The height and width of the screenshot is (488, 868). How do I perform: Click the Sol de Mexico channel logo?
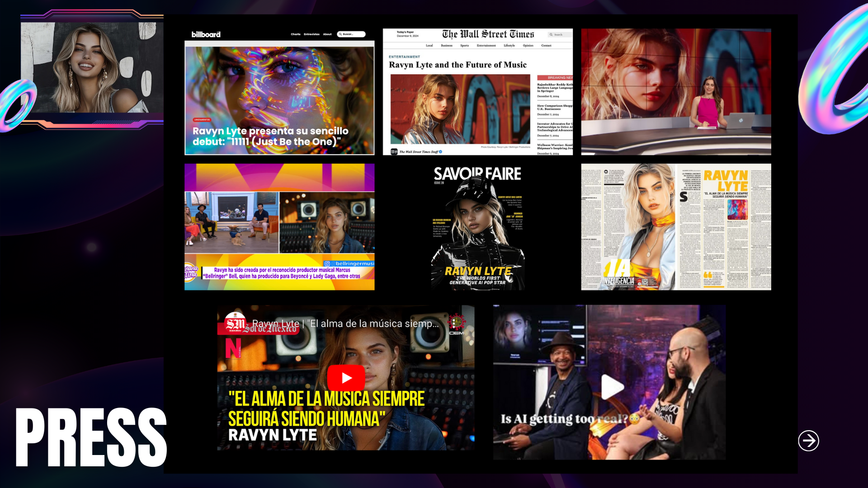[235, 323]
